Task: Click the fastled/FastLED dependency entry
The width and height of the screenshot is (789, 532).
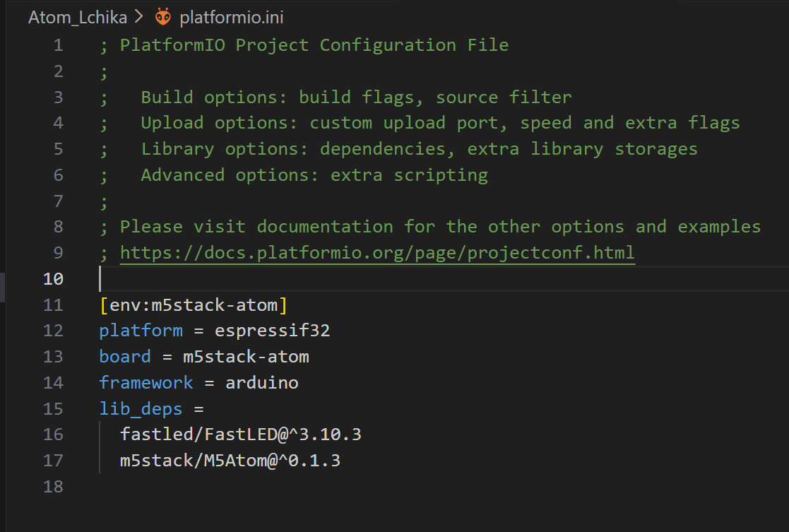Action: coord(240,435)
